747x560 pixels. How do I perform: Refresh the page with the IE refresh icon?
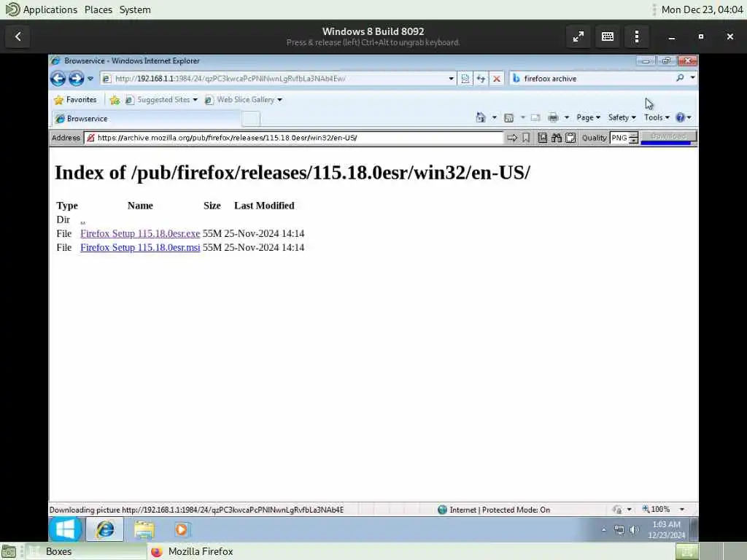pos(481,79)
